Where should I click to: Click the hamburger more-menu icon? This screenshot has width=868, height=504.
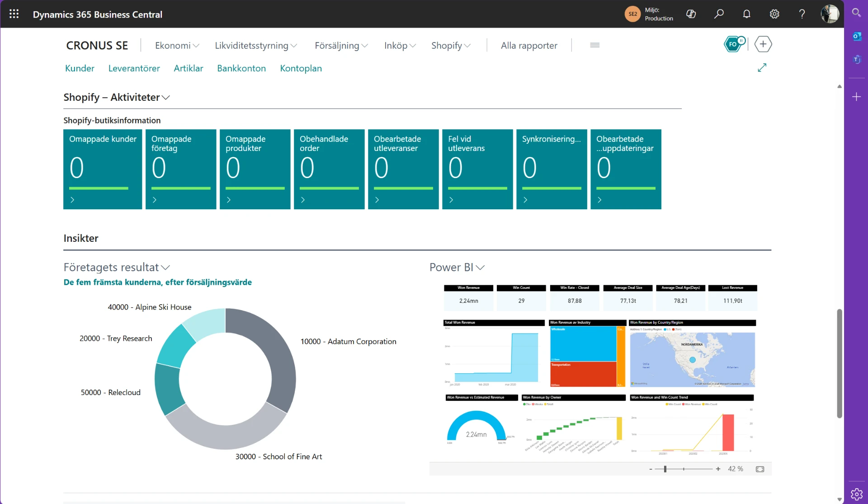coord(595,45)
